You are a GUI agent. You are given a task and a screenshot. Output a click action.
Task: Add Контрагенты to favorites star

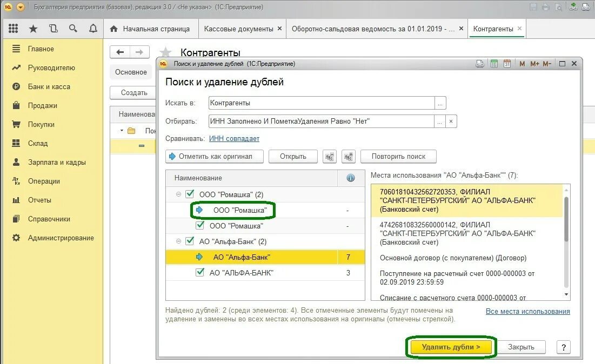pos(166,52)
